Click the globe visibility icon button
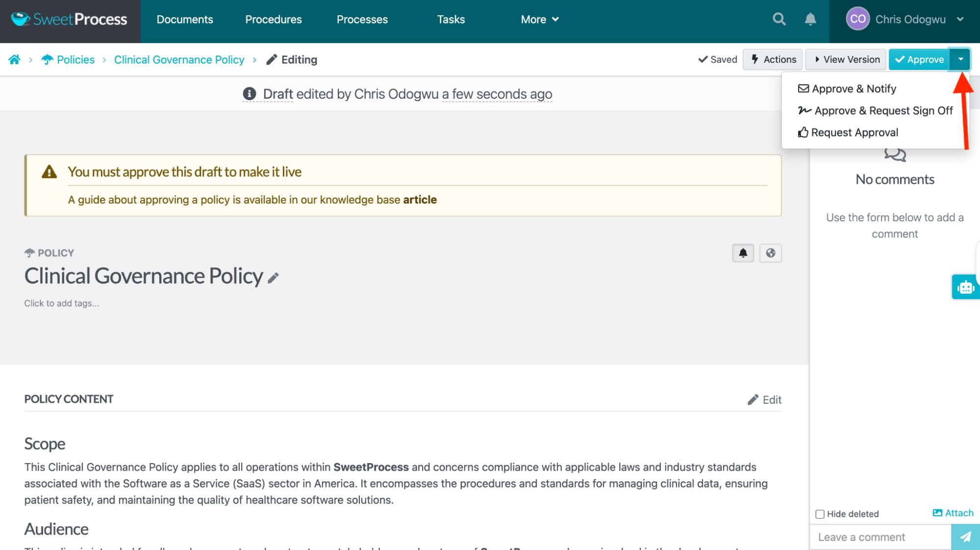980x550 pixels. 770,253
